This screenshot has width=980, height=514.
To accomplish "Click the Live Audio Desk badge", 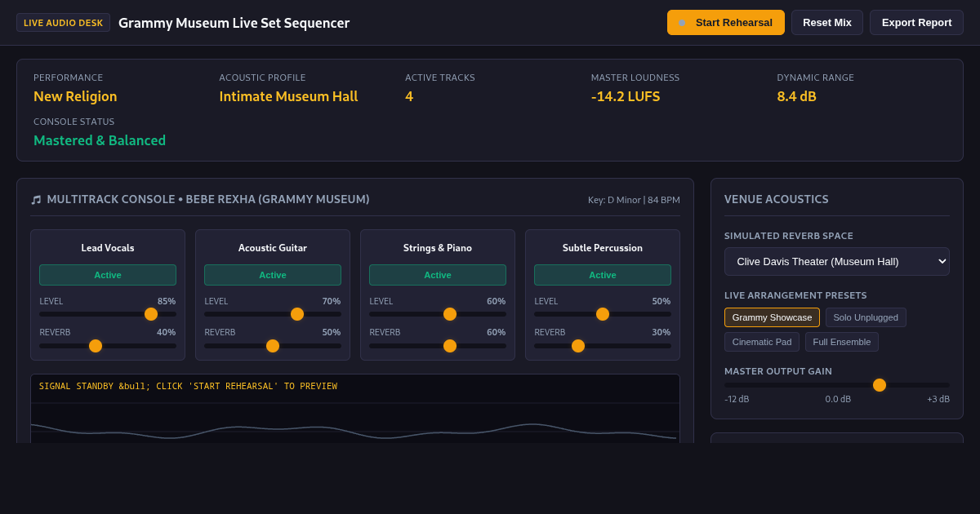I will pos(63,23).
